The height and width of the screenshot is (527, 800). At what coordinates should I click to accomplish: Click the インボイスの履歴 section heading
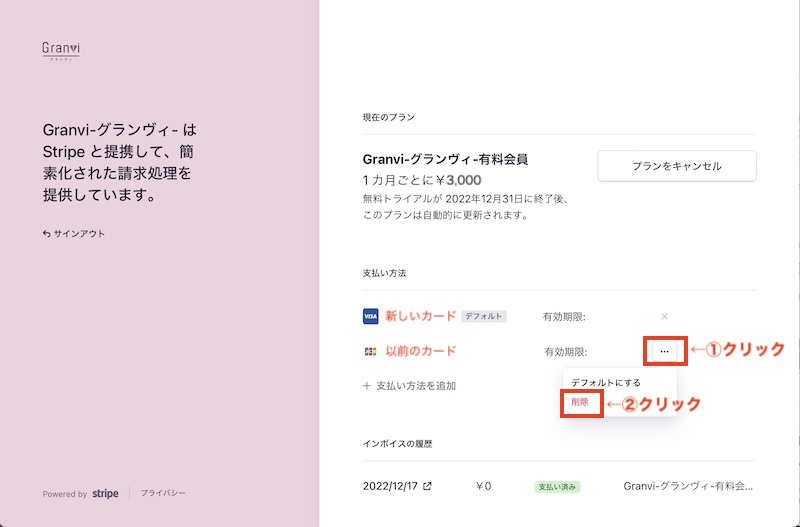coord(397,444)
